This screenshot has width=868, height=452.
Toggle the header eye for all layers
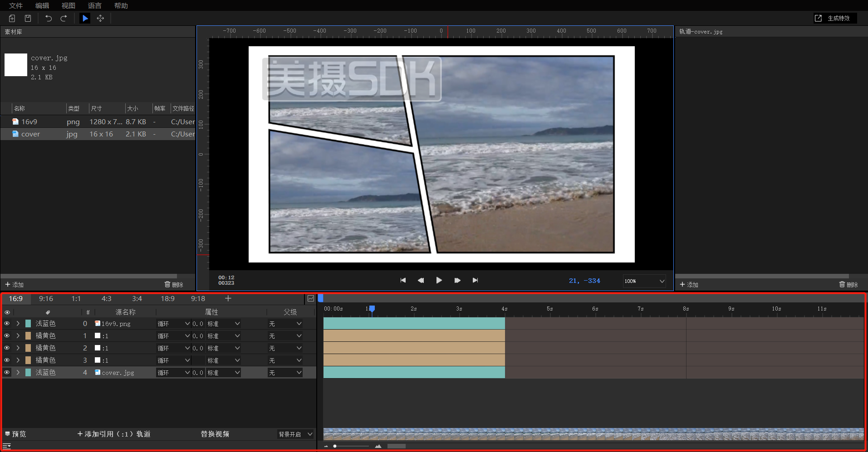coord(7,312)
